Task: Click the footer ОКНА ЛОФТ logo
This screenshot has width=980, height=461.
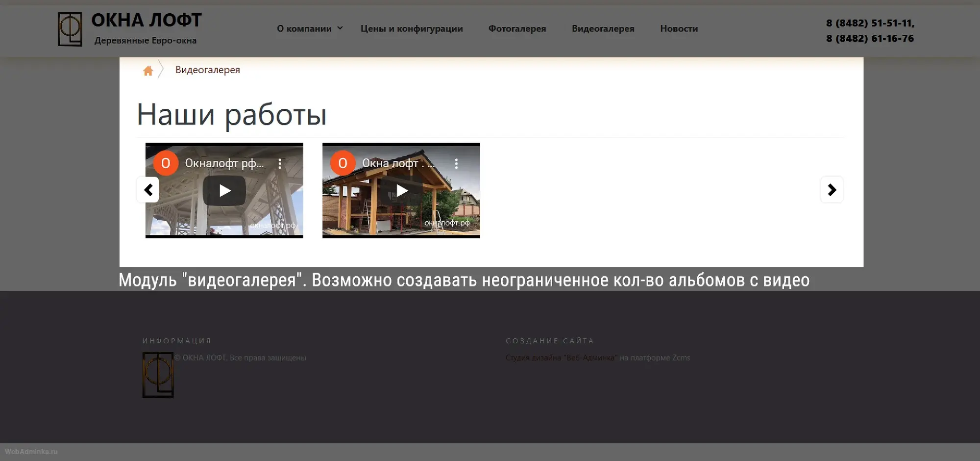Action: [x=158, y=375]
